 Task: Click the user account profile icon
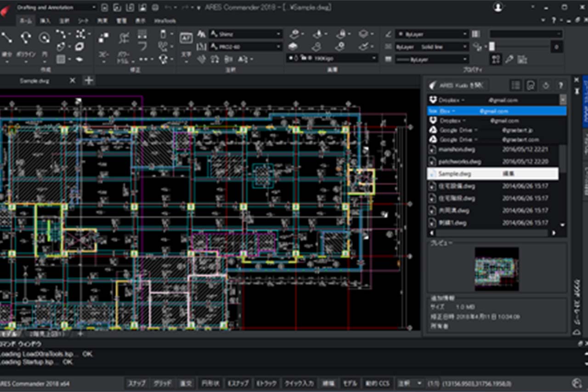(498, 7)
